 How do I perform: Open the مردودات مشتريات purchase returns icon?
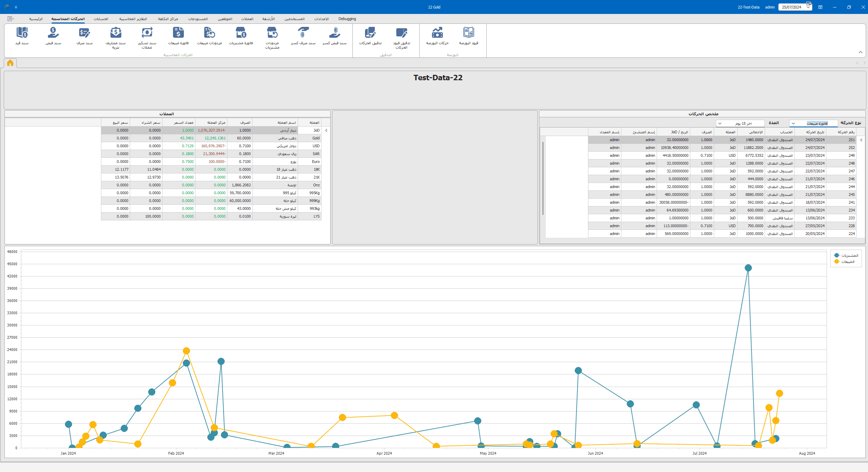(272, 38)
